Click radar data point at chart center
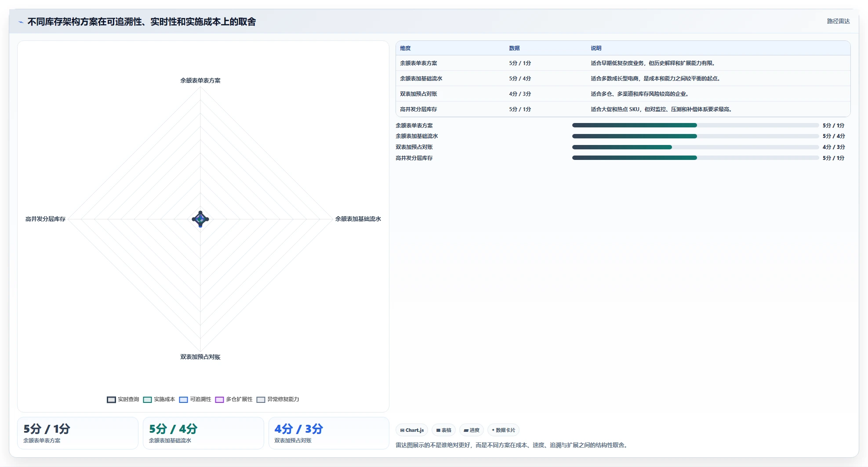The image size is (868, 467). pyautogui.click(x=200, y=219)
